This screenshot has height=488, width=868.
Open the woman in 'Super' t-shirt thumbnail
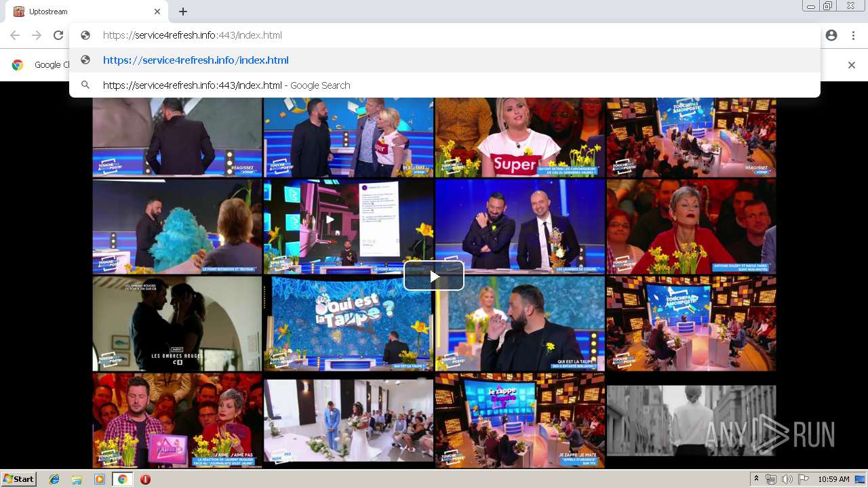(519, 138)
